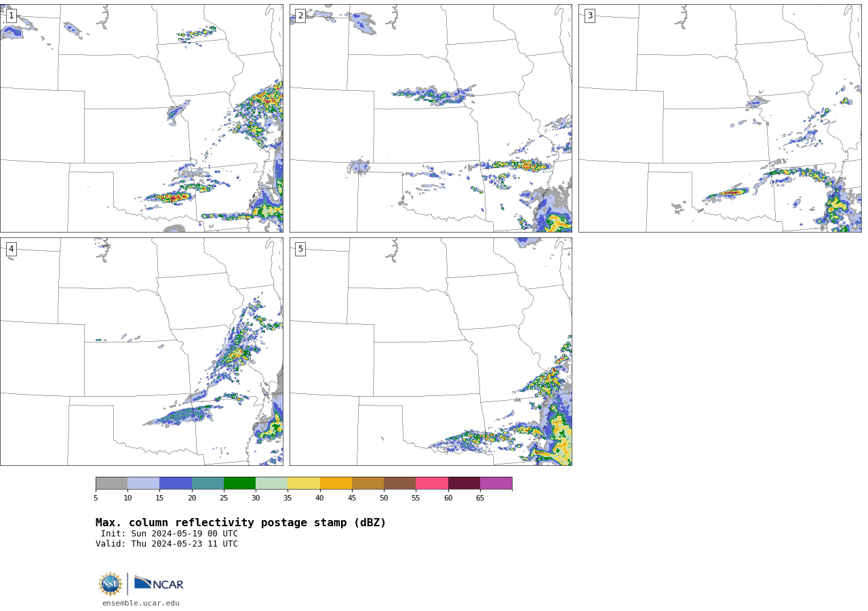Image resolution: width=868 pixels, height=611 pixels.
Task: Click the purple above-65 dBZ swatch
Action: [496, 484]
